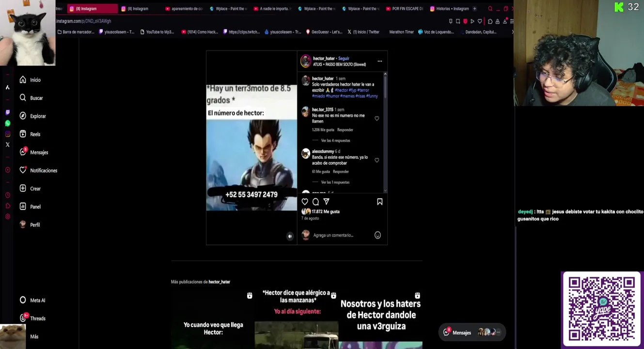Screen dimensions: 644x349
Task: Open settings gear in Opera GX sidebar
Action: tap(7, 217)
